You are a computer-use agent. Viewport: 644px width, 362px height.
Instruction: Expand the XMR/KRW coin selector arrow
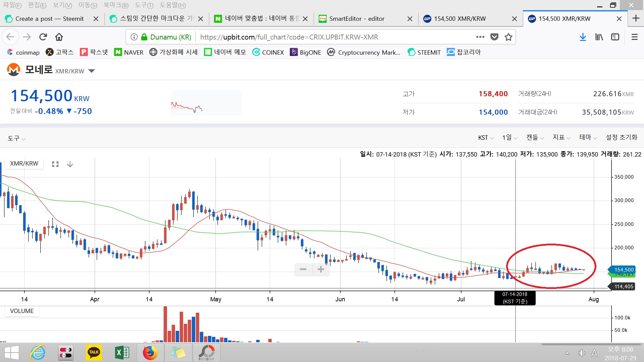click(x=92, y=71)
